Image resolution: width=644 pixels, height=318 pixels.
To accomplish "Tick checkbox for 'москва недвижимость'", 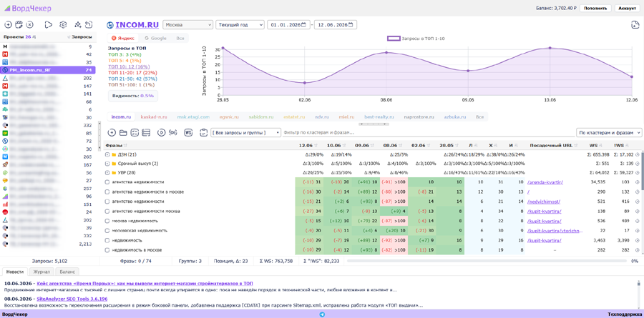I will coord(107,221).
